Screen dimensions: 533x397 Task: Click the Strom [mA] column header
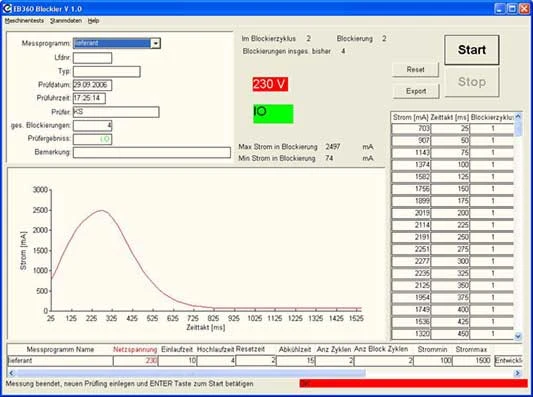(x=411, y=118)
